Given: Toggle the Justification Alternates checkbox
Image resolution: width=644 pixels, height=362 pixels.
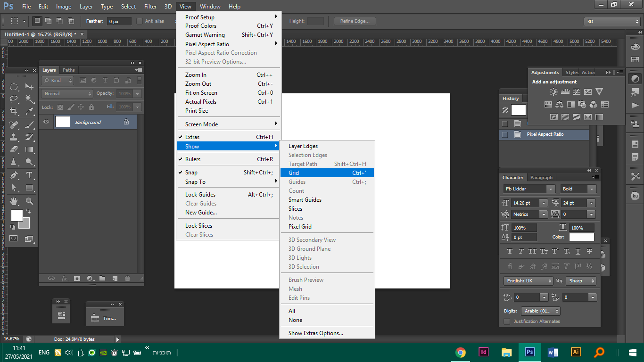Looking at the screenshot, I should [x=507, y=321].
